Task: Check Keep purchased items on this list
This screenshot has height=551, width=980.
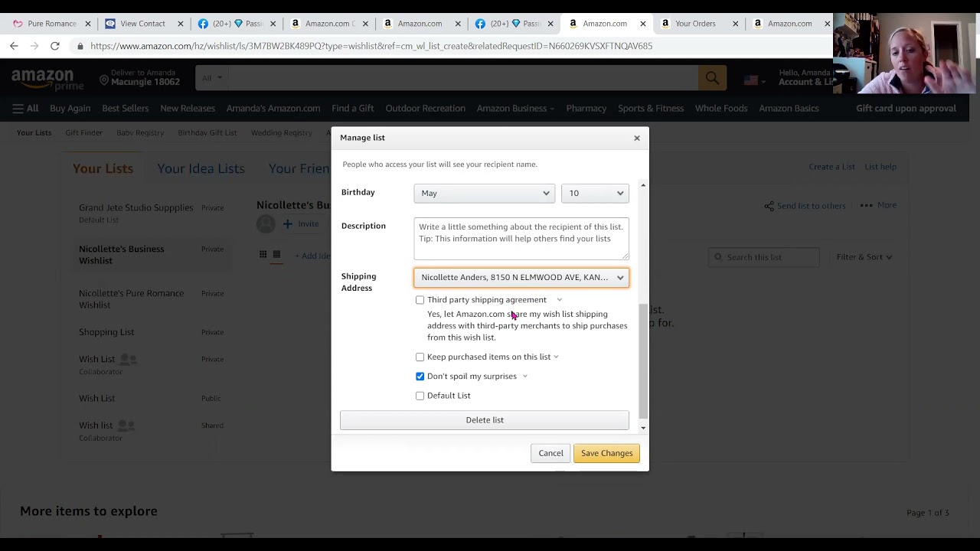Action: pos(420,357)
